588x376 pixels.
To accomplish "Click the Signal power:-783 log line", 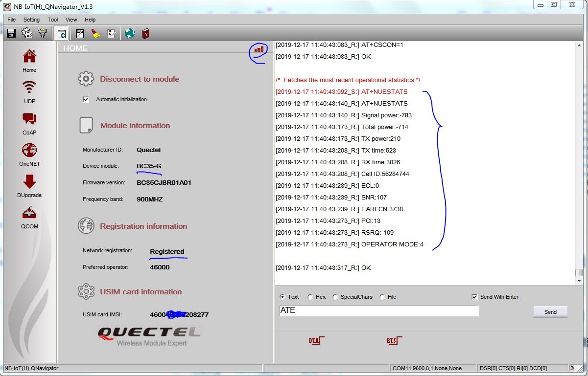I will coord(344,115).
